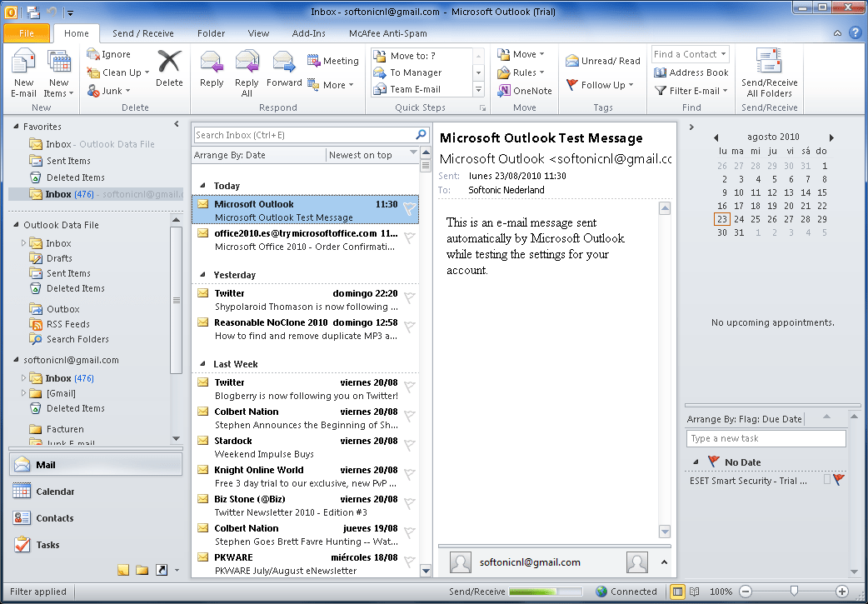Click the Ignore conversation icon

coord(93,54)
